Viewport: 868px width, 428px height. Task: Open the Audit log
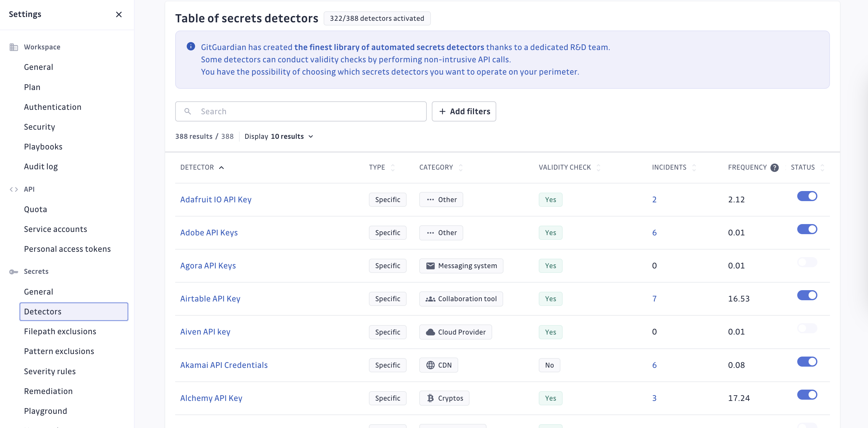tap(41, 166)
